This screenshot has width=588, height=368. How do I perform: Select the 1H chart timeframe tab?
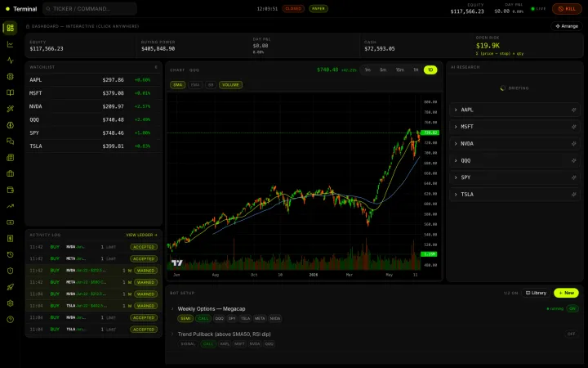pos(416,70)
